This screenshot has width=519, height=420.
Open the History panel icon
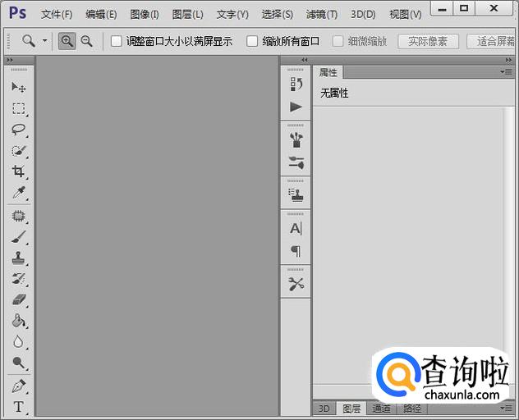[296, 84]
